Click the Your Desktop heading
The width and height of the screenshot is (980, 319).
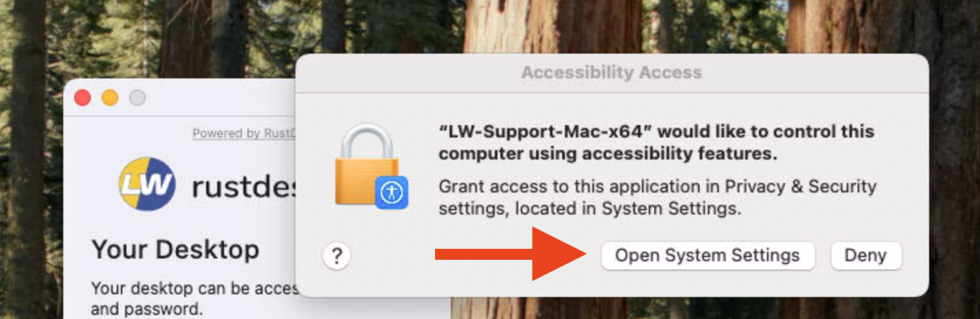click(x=175, y=250)
